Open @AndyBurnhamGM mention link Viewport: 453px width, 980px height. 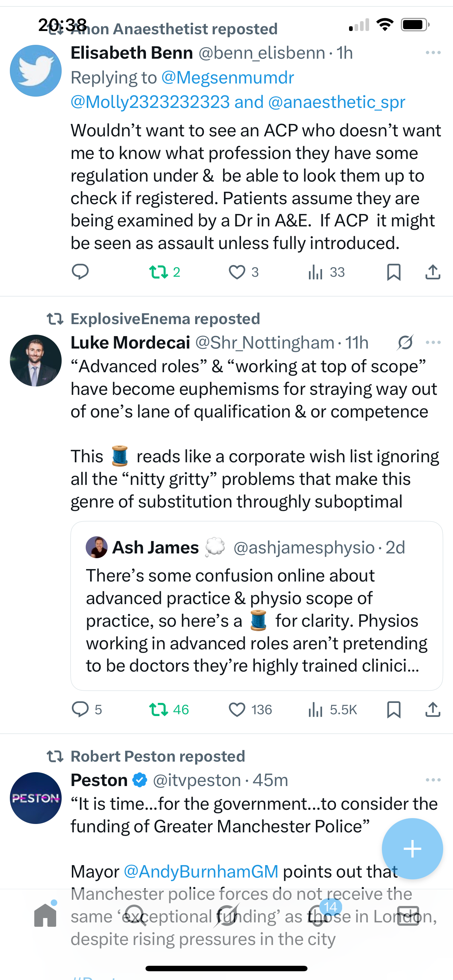click(201, 871)
